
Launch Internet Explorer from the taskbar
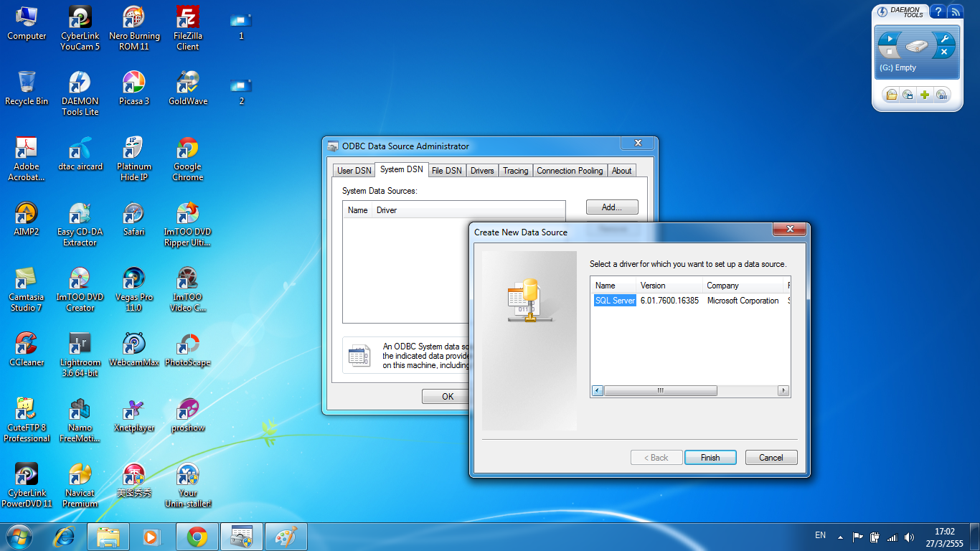[65, 537]
